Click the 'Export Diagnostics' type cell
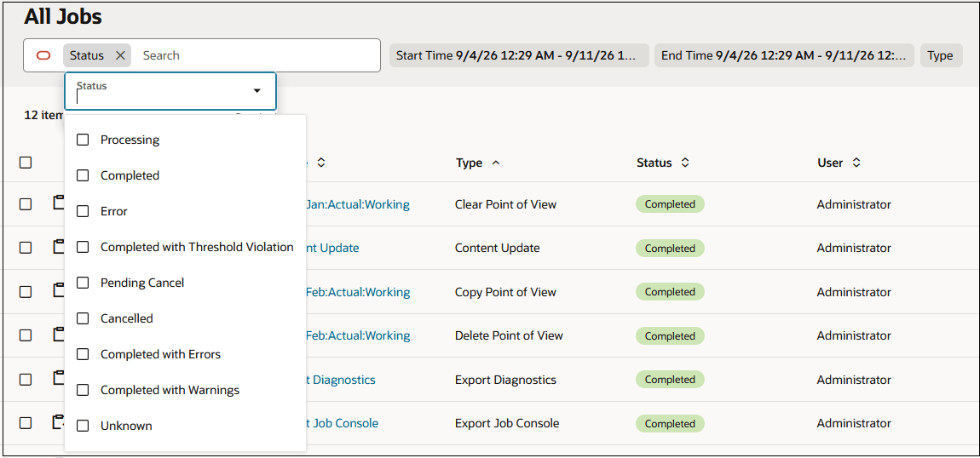This screenshot has height=458, width=980. point(505,380)
